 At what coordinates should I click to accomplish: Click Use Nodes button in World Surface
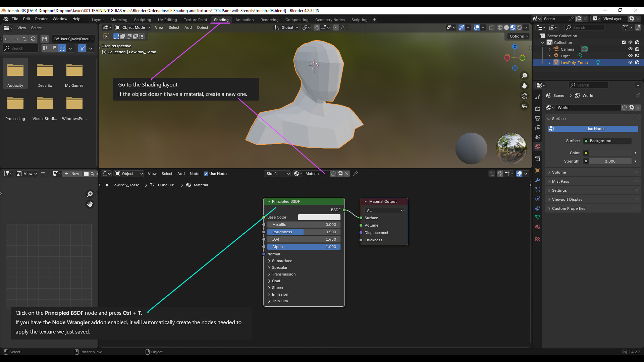(593, 129)
